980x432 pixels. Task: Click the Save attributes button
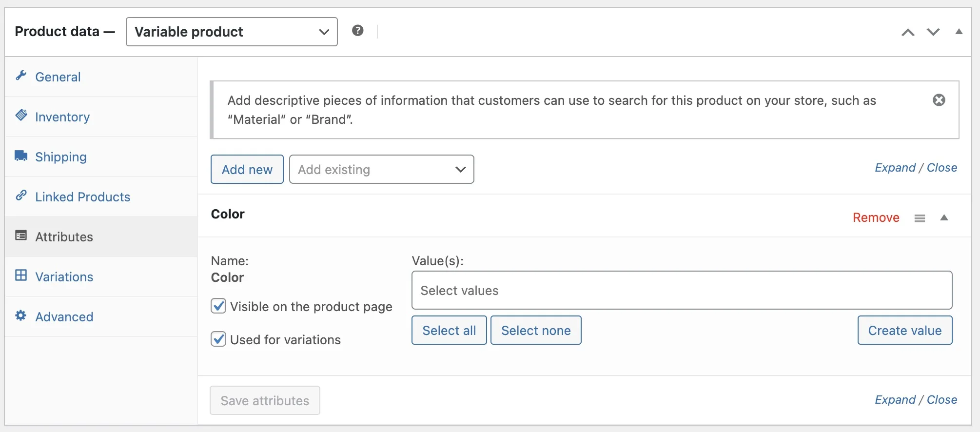(265, 400)
